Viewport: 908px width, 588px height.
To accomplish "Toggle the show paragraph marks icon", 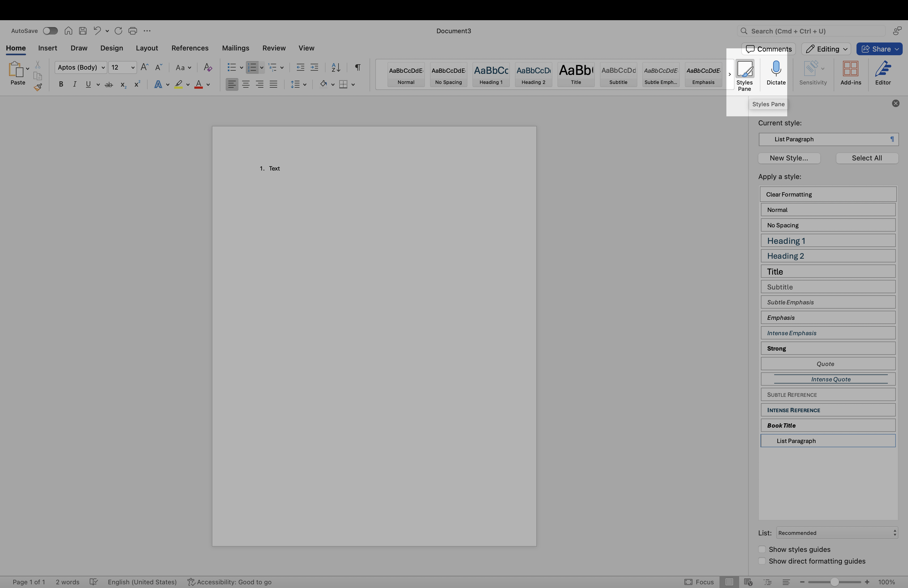I will 357,67.
